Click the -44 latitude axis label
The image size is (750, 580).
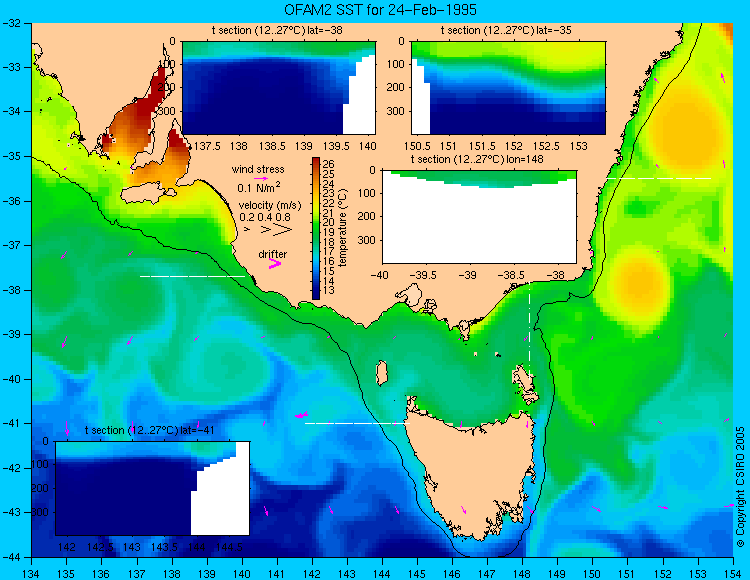(11, 558)
